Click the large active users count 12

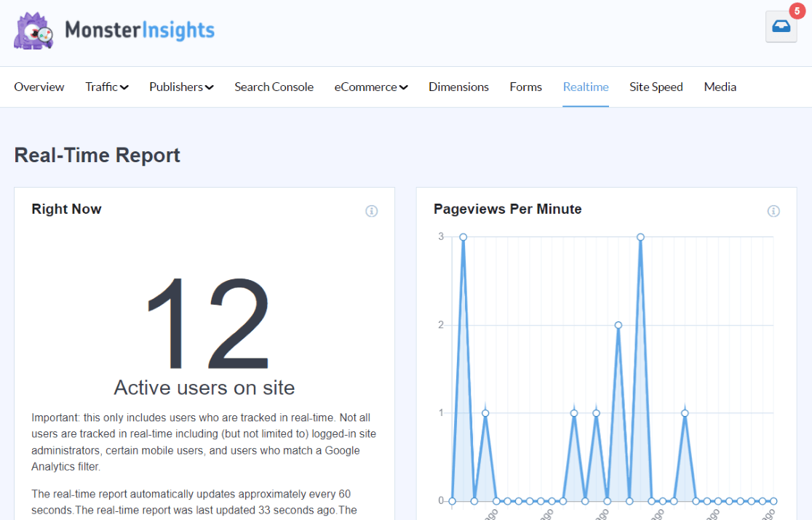207,324
